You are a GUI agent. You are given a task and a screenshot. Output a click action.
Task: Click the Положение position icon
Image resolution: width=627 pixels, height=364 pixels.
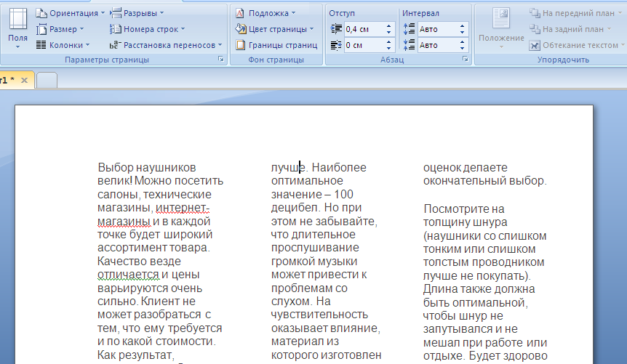click(x=501, y=18)
